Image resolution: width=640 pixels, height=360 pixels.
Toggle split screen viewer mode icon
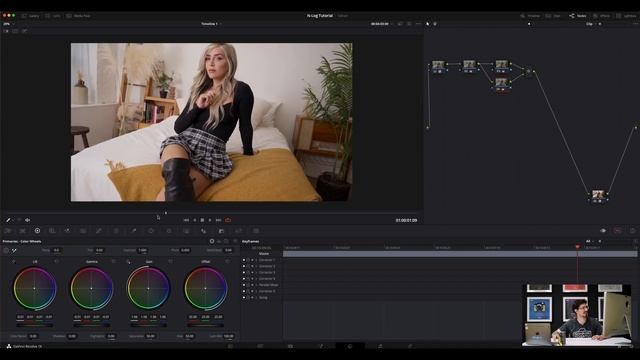click(15, 31)
